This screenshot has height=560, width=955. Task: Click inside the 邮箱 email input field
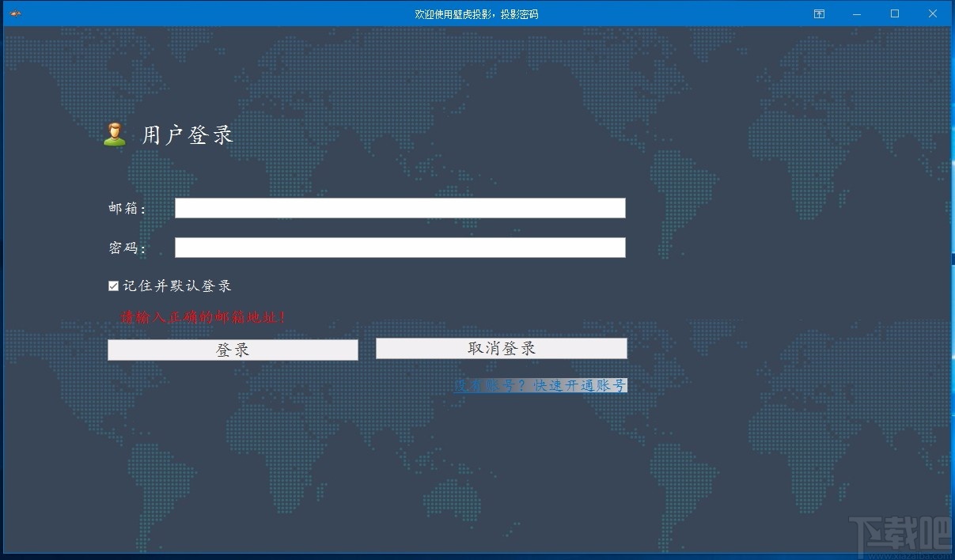coord(399,208)
